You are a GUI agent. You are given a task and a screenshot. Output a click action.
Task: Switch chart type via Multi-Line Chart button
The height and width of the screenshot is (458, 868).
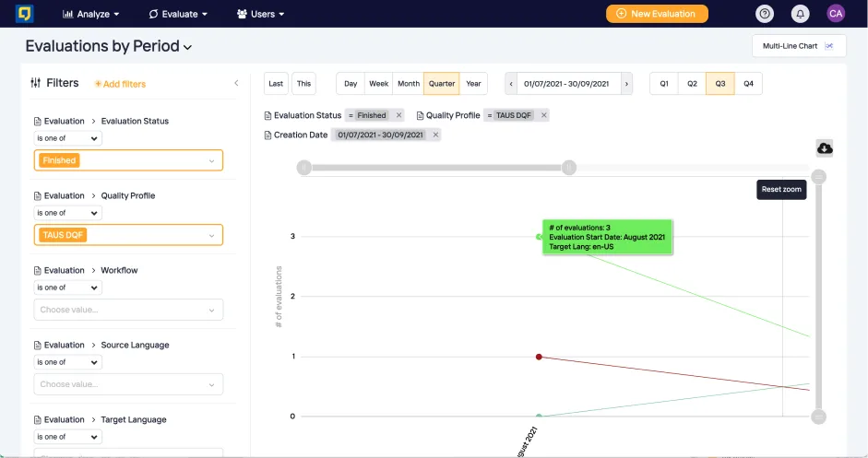point(798,46)
